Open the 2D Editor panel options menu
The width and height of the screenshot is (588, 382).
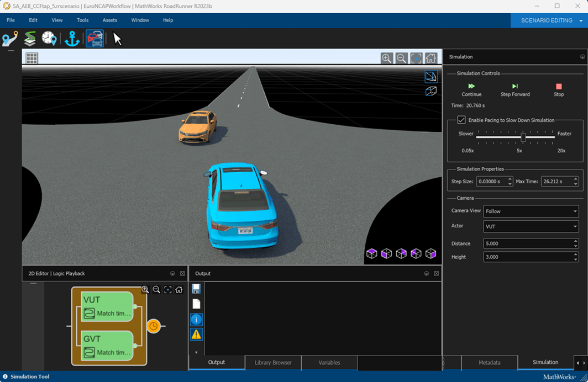172,273
